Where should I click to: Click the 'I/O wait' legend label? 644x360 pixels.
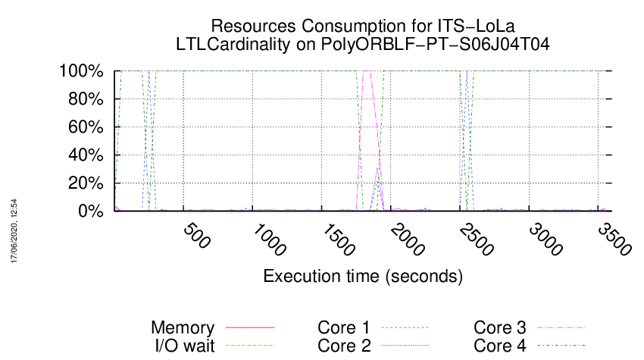pyautogui.click(x=185, y=346)
